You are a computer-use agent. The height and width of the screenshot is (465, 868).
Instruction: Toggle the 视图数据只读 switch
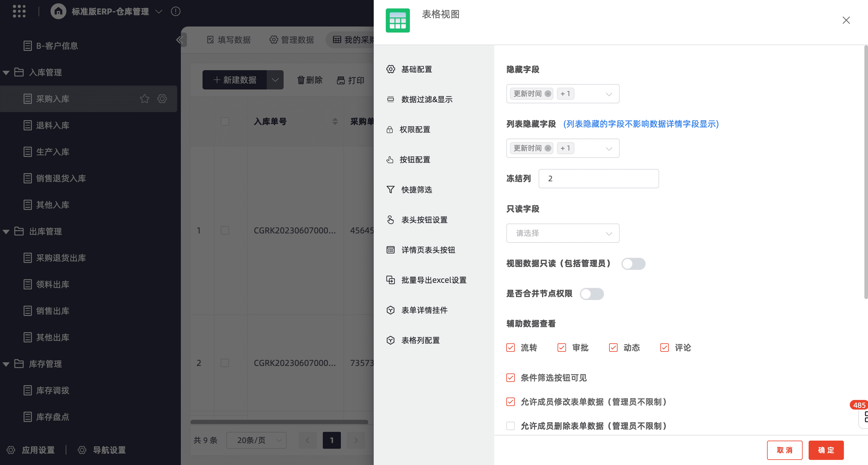[633, 264]
